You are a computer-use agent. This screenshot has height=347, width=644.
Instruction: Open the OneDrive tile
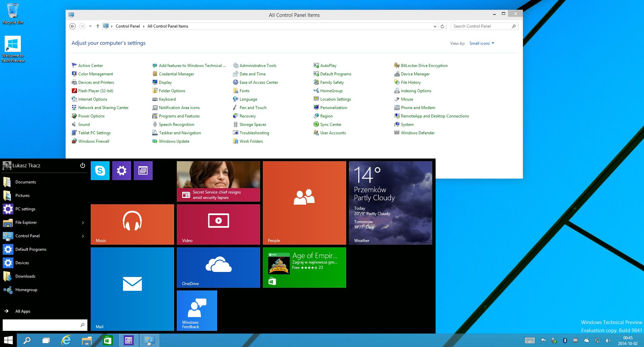[x=218, y=267]
